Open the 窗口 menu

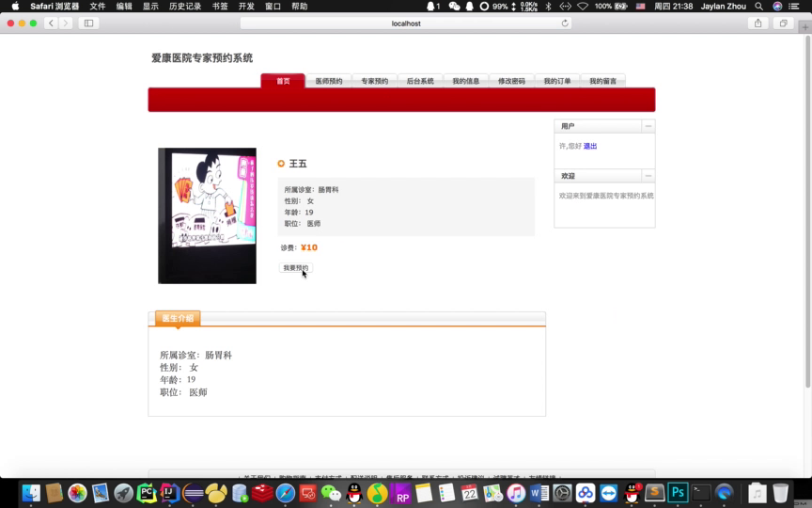pos(273,7)
